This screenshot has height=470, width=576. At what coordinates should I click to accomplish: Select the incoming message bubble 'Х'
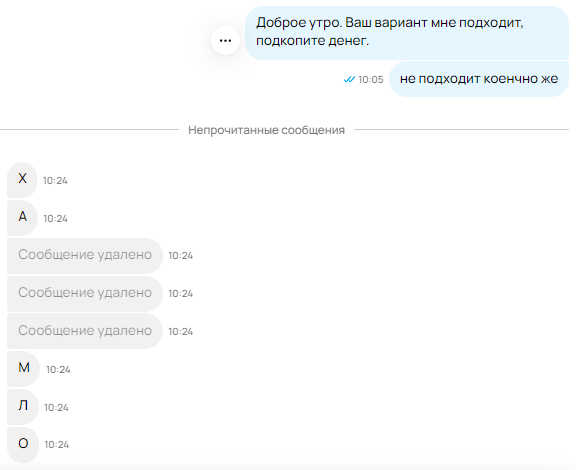tap(22, 180)
